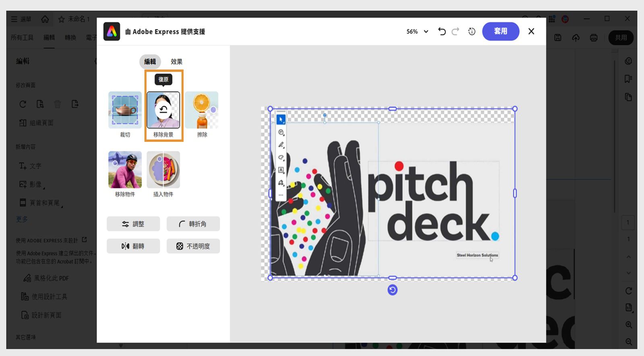Image resolution: width=644 pixels, height=356 pixels.
Task: Open the 選單 hamburger menu in Acrobat
Action: click(x=21, y=19)
